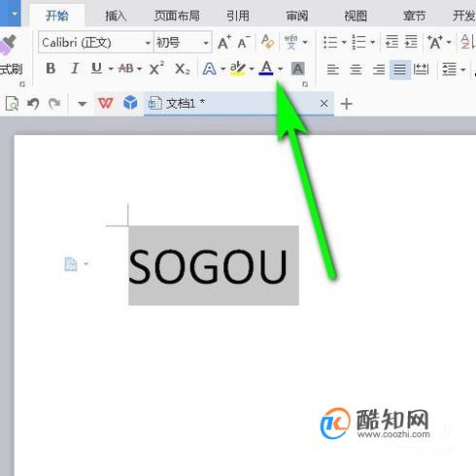Click the Chinese layout A icon
The width and height of the screenshot is (476, 476).
tap(435, 42)
